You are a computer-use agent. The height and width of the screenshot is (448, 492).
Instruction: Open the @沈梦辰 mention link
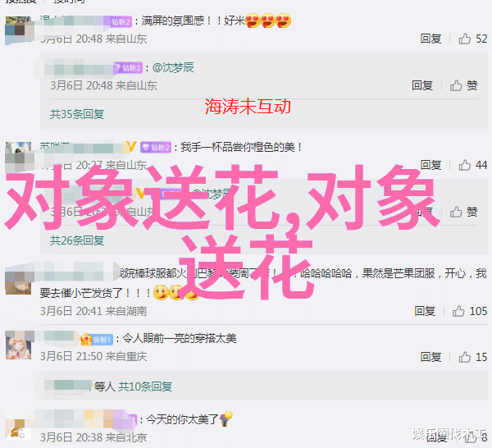(x=173, y=67)
